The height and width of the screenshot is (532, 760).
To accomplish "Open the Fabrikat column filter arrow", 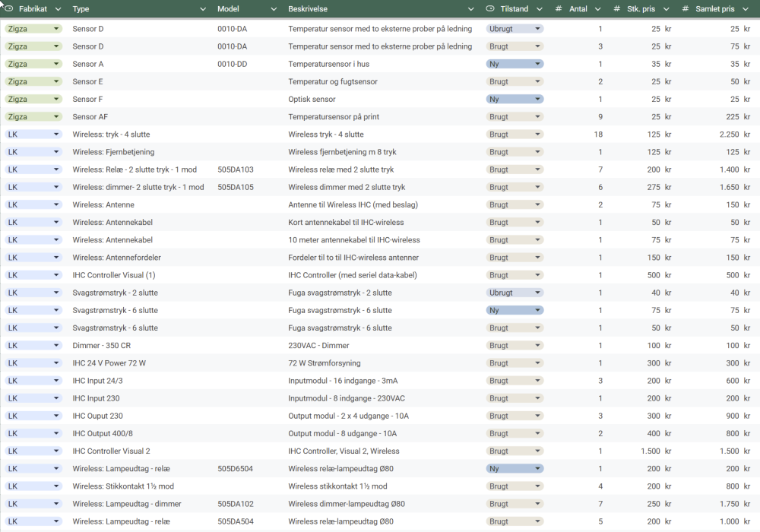I will (58, 9).
